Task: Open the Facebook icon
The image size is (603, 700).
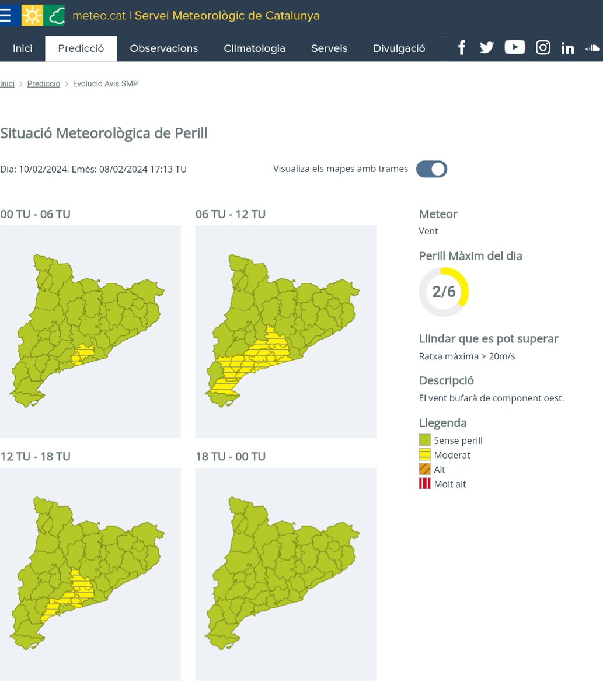Action: click(x=462, y=48)
